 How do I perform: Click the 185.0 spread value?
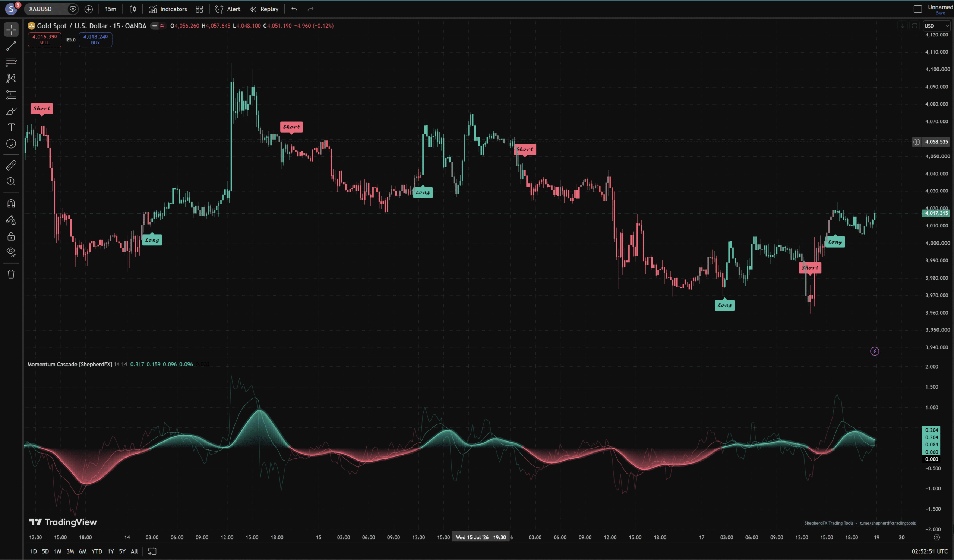(x=70, y=40)
